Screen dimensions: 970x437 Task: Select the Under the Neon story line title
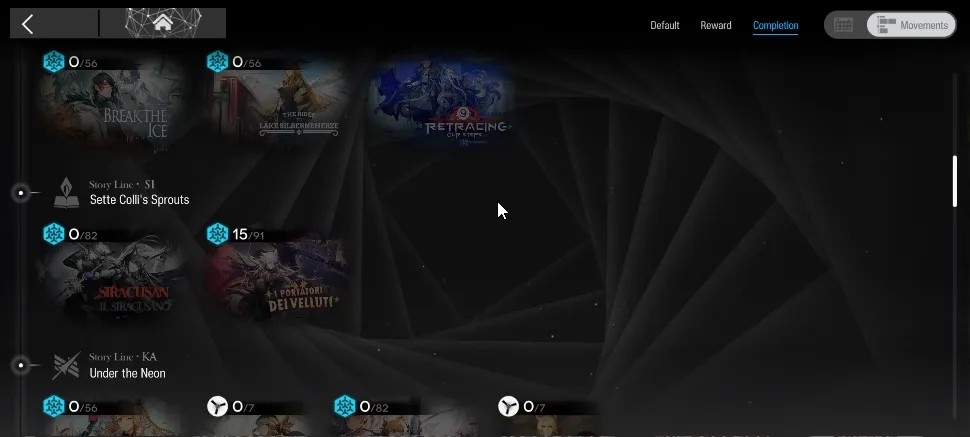click(x=127, y=373)
